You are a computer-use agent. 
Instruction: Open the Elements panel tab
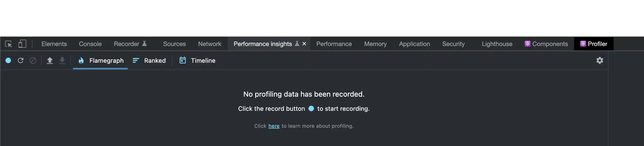pyautogui.click(x=54, y=44)
